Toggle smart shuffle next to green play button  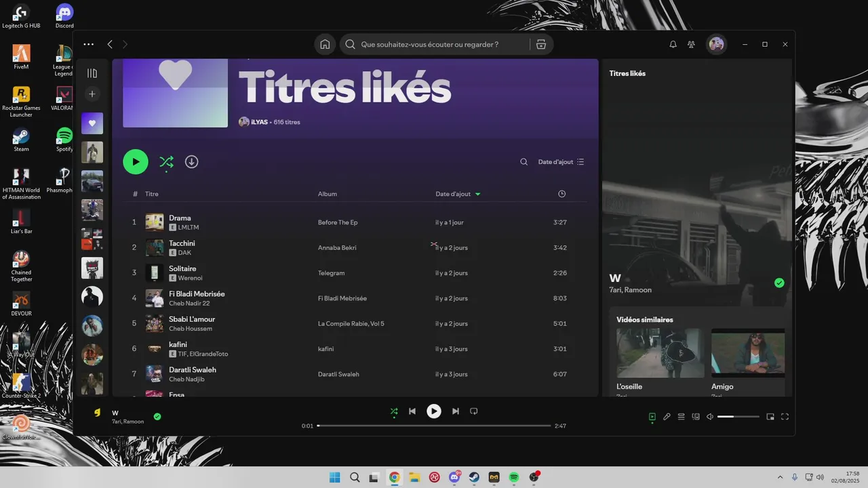pyautogui.click(x=166, y=162)
